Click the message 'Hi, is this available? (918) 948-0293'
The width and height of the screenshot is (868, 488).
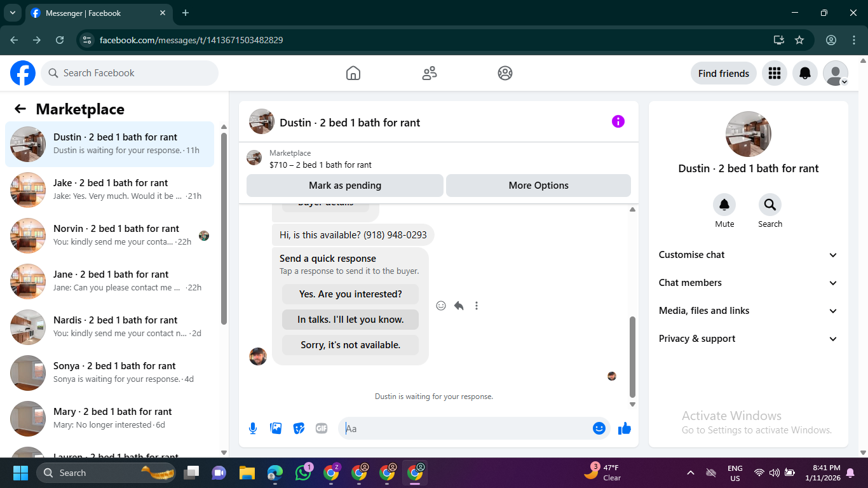pos(353,235)
